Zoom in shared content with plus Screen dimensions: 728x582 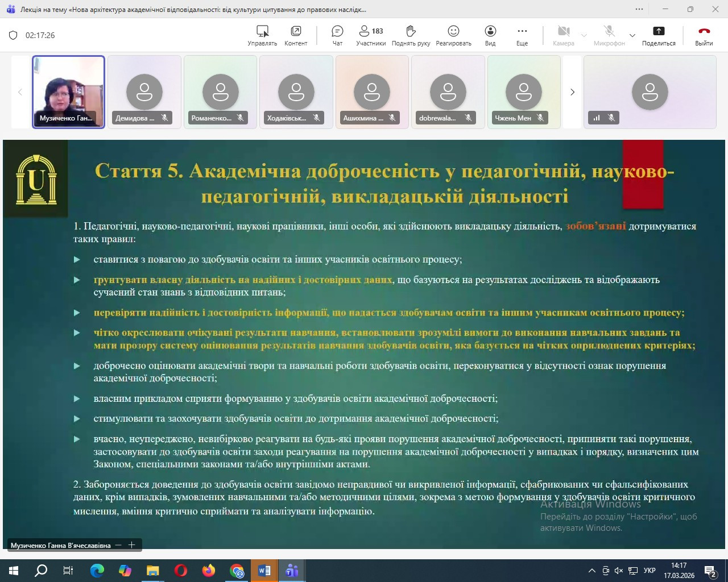coord(131,545)
